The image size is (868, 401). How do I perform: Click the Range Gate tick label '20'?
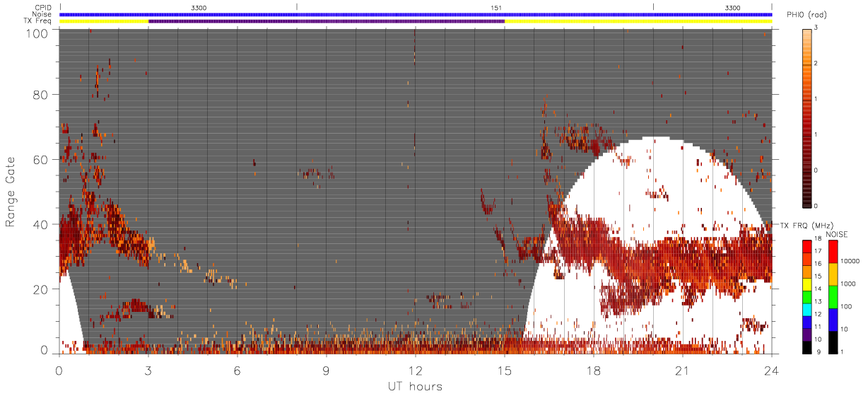pos(42,289)
